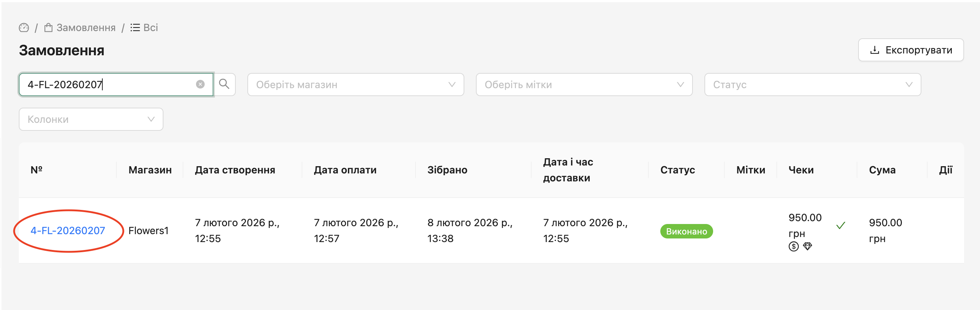This screenshot has width=980, height=310.
Task: Click the shopping bag icon in breadcrumb
Action: point(48,28)
